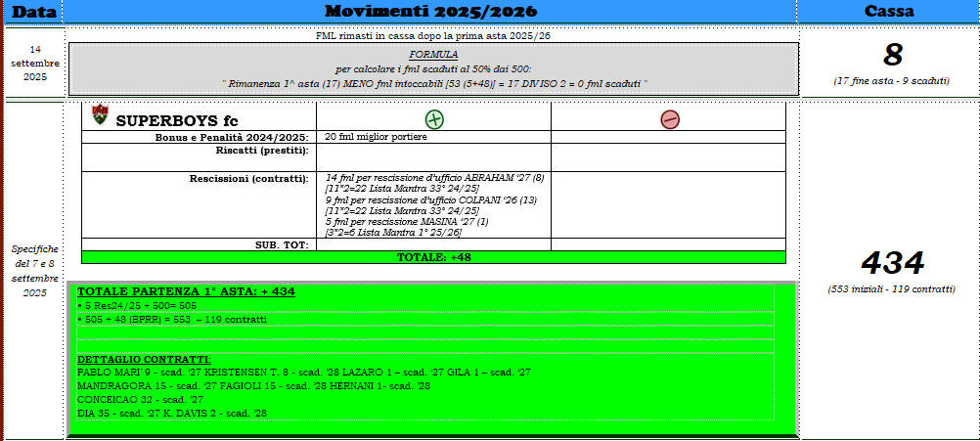The width and height of the screenshot is (980, 441).
Task: Click the Superboys fc team crest
Action: (x=99, y=115)
